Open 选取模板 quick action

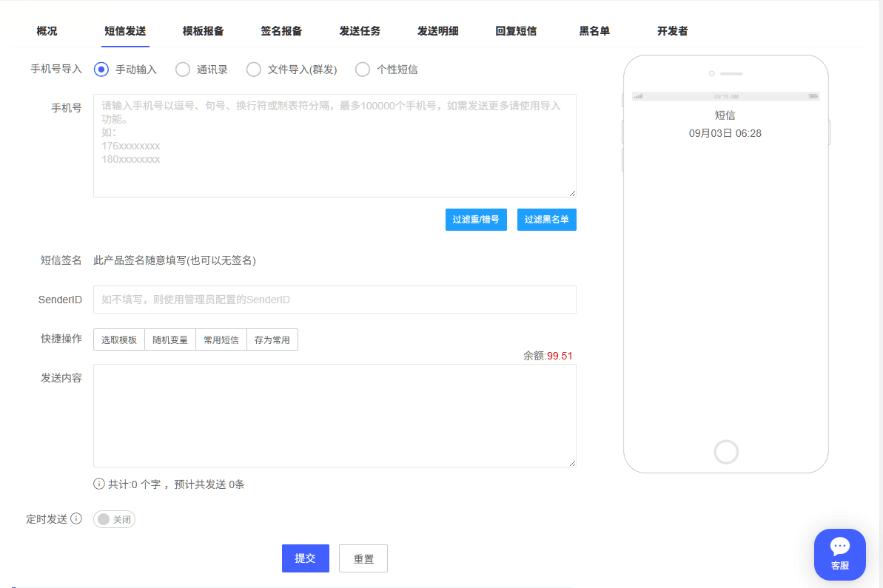click(119, 340)
